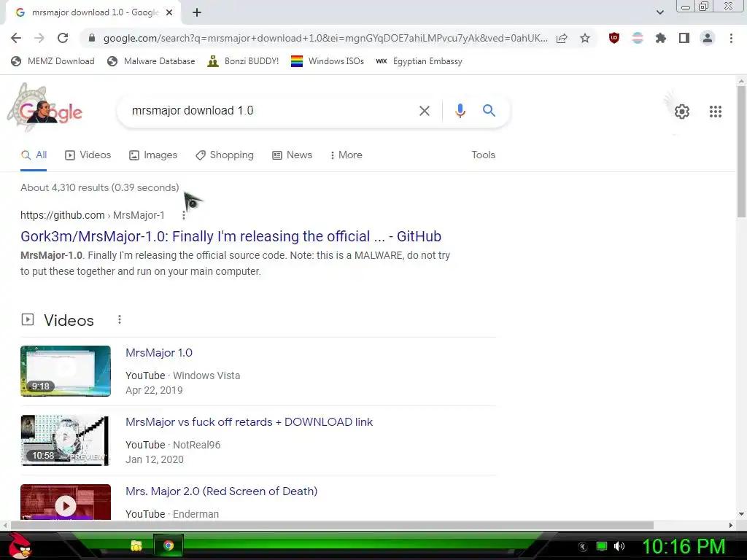The height and width of the screenshot is (560, 747).
Task: Open the Bonzi BUDDY! bookmark
Action: (x=243, y=61)
